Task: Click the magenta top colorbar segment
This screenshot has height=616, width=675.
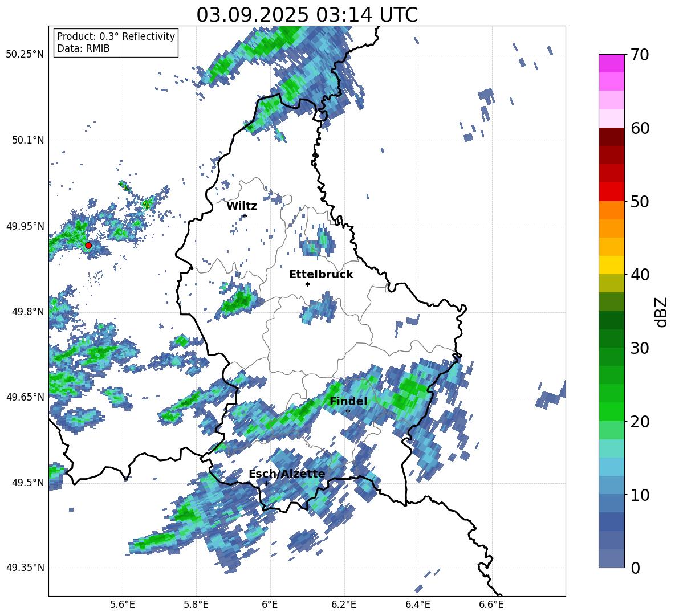Action: (611, 63)
